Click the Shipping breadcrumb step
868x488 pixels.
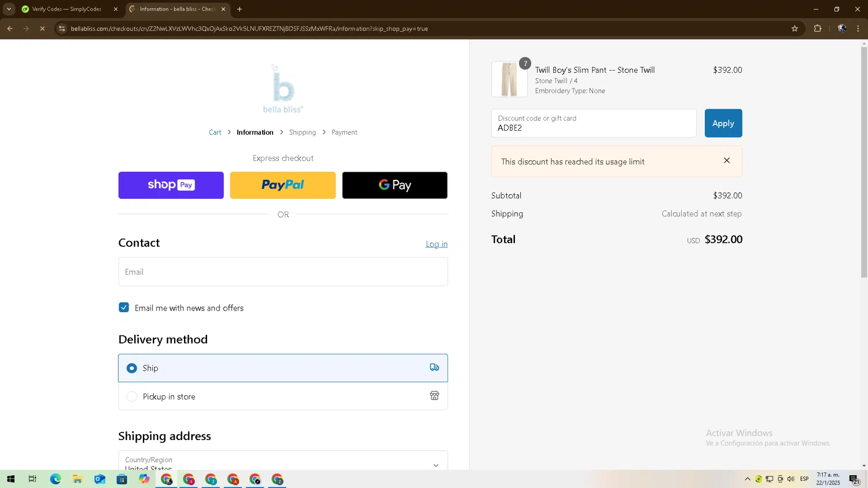tap(303, 132)
